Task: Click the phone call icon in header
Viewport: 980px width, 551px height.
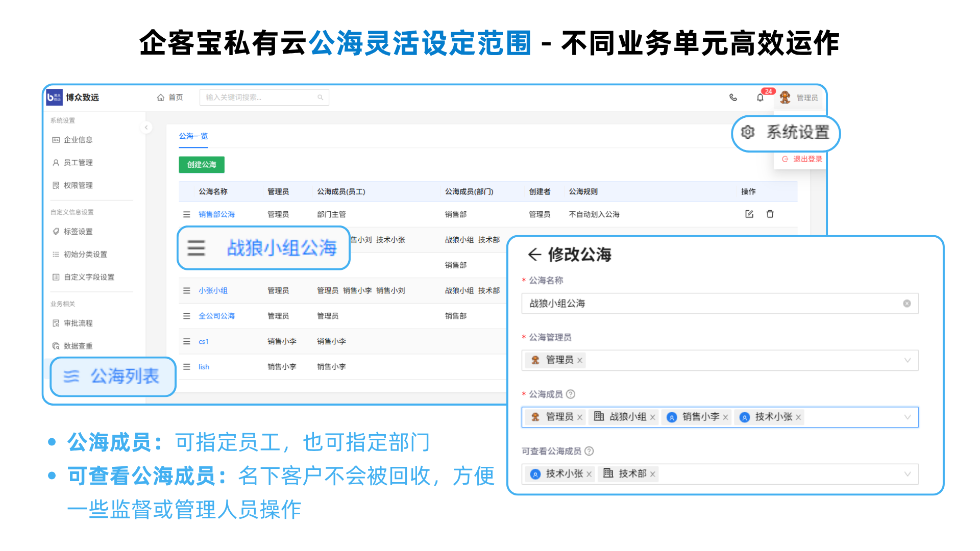Action: [x=733, y=97]
